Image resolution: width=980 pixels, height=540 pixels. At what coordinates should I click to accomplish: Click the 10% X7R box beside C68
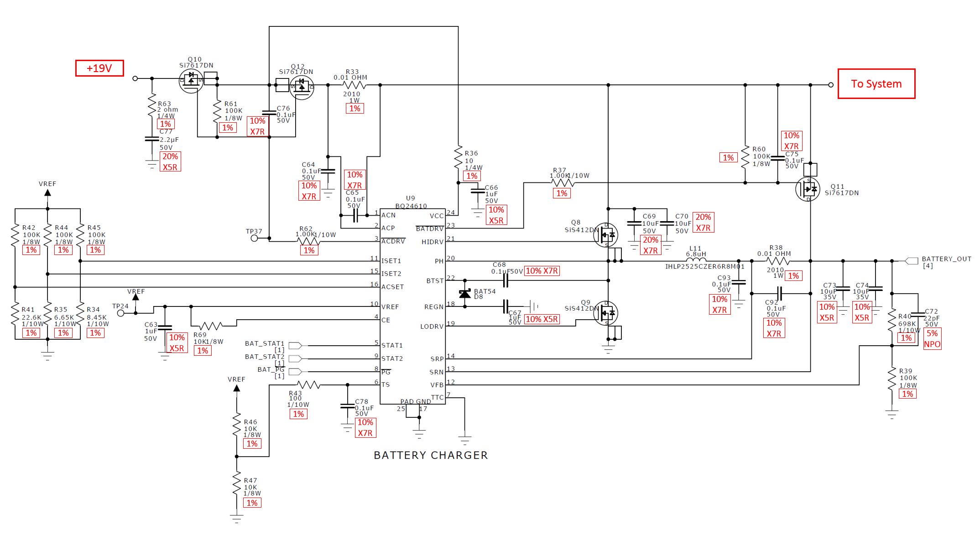(542, 271)
